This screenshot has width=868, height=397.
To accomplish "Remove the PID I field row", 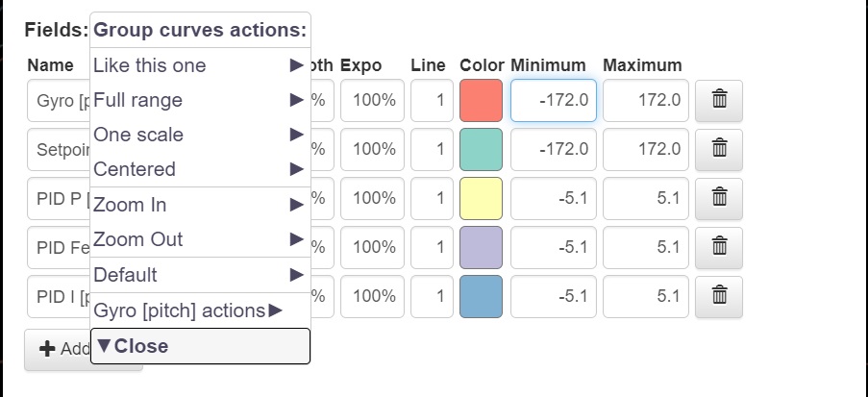I will point(718,296).
